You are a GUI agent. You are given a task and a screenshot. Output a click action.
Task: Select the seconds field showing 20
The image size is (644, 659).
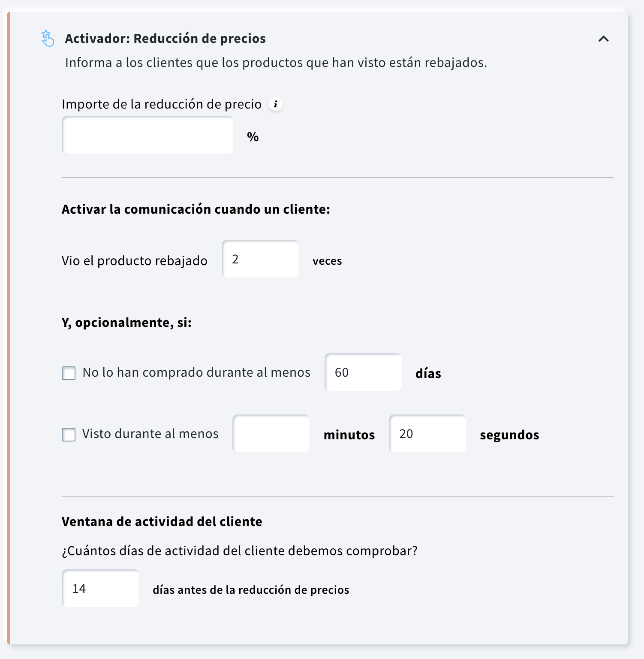[x=427, y=434]
